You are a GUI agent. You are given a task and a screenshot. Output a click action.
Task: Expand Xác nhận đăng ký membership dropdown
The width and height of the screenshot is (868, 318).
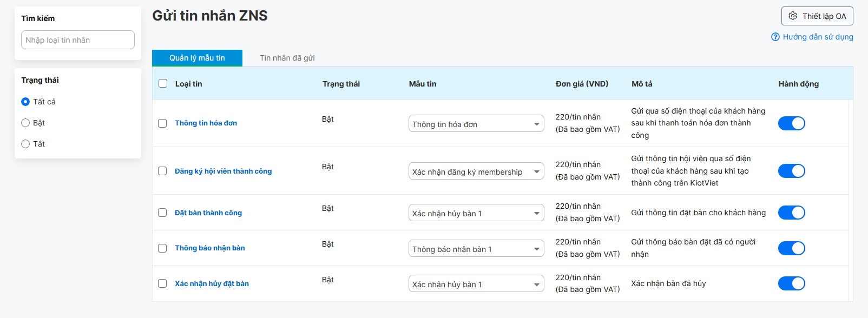pyautogui.click(x=476, y=171)
